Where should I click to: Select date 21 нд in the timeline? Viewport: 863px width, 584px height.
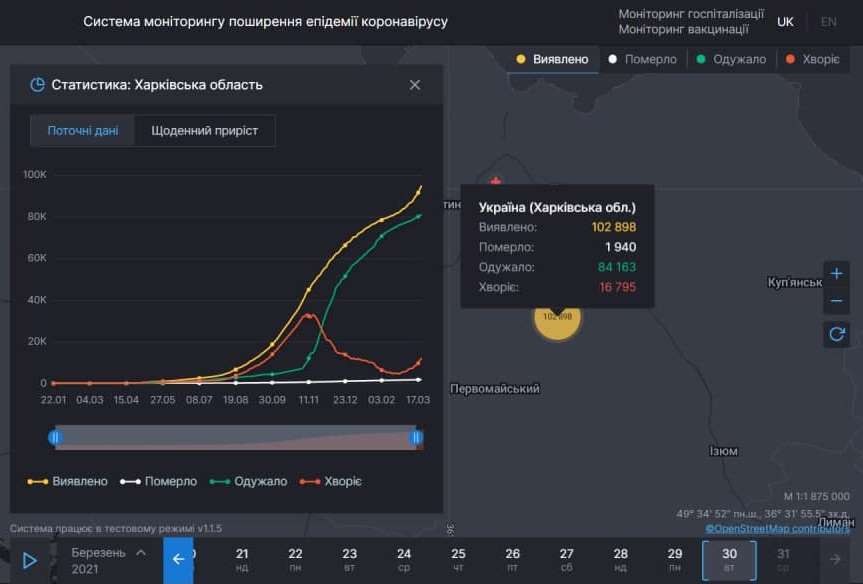[240, 560]
